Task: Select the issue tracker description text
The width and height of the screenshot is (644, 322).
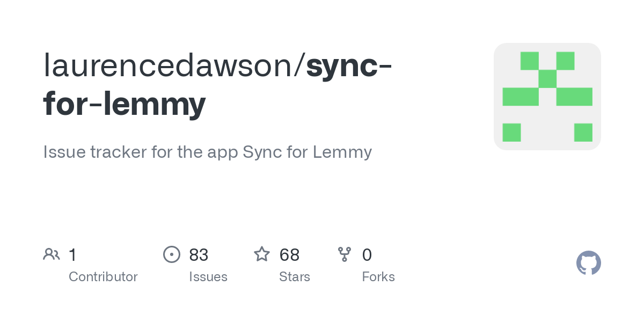Action: pyautogui.click(x=208, y=152)
